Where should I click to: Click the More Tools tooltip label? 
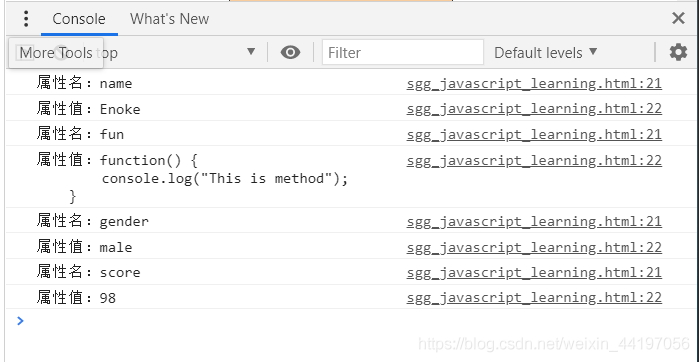tap(56, 53)
